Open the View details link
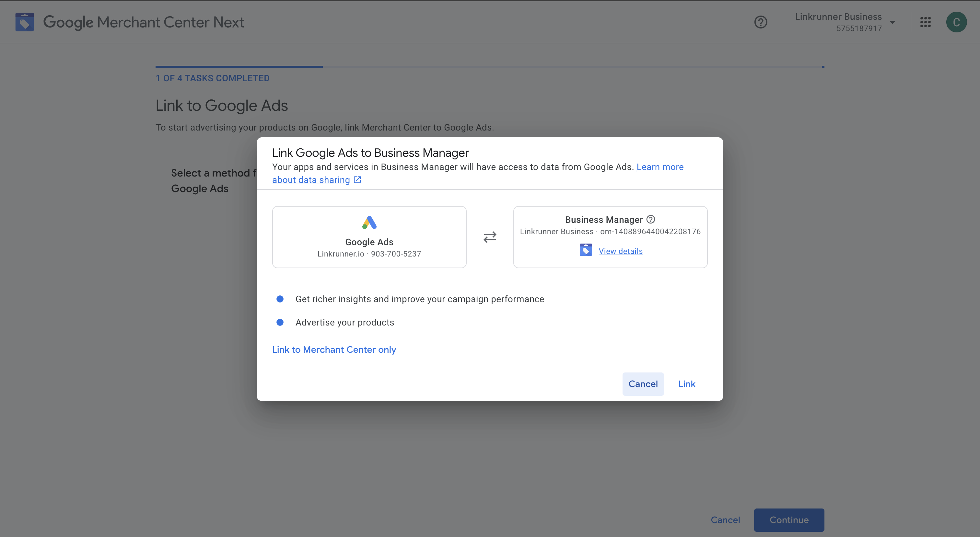Viewport: 980px width, 537px height. click(621, 251)
